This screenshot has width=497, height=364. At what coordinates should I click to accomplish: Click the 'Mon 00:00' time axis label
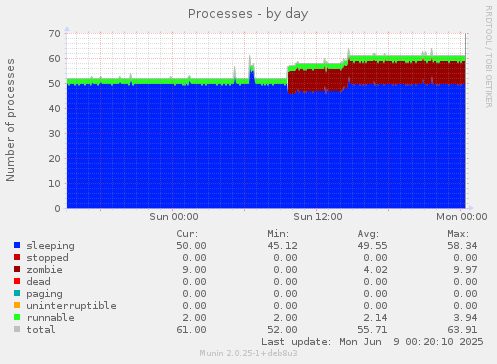click(462, 217)
